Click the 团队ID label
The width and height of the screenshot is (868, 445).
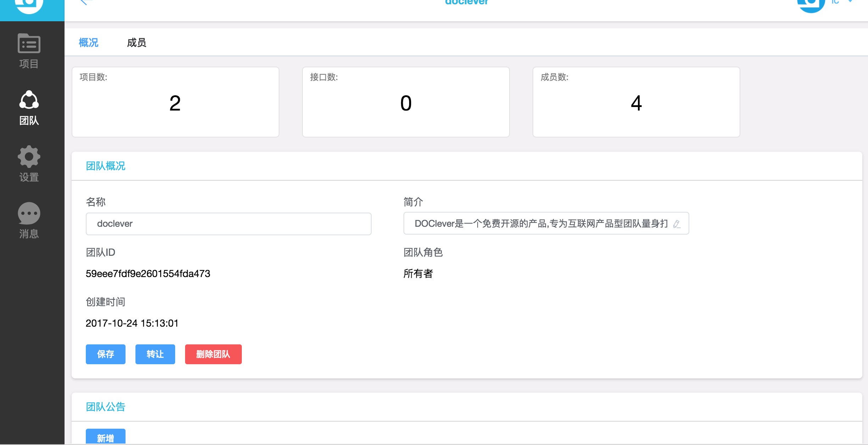click(100, 252)
